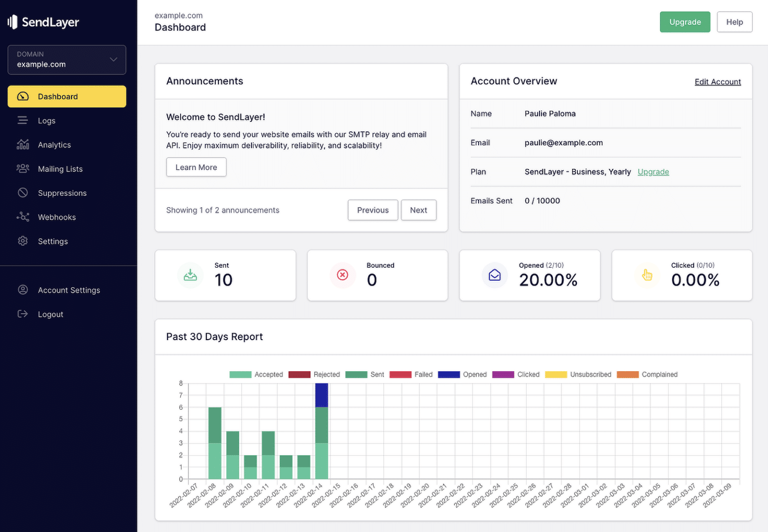Click Learn More in Announcements
This screenshot has height=532, width=768.
(196, 167)
